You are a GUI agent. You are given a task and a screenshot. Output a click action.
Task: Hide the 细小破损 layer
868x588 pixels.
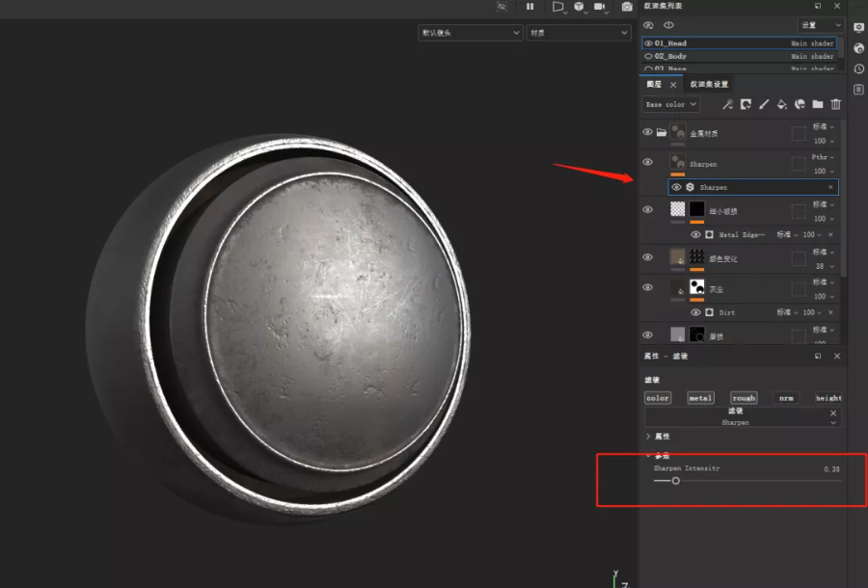click(647, 209)
